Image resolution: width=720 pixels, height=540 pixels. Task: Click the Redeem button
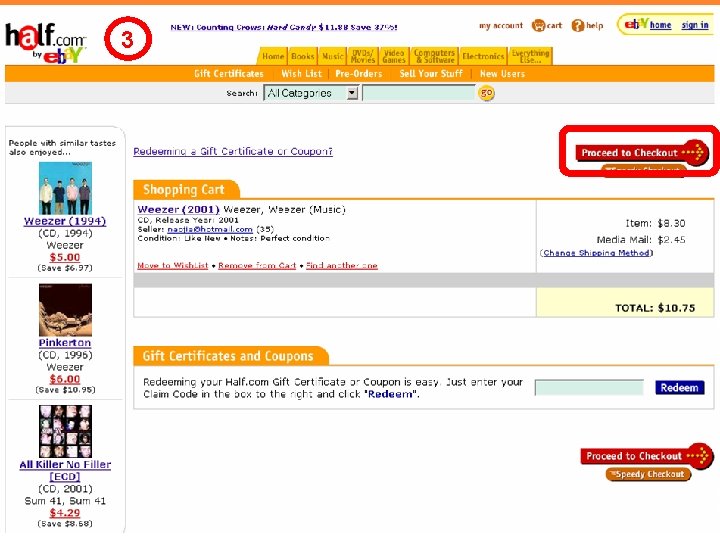[680, 388]
